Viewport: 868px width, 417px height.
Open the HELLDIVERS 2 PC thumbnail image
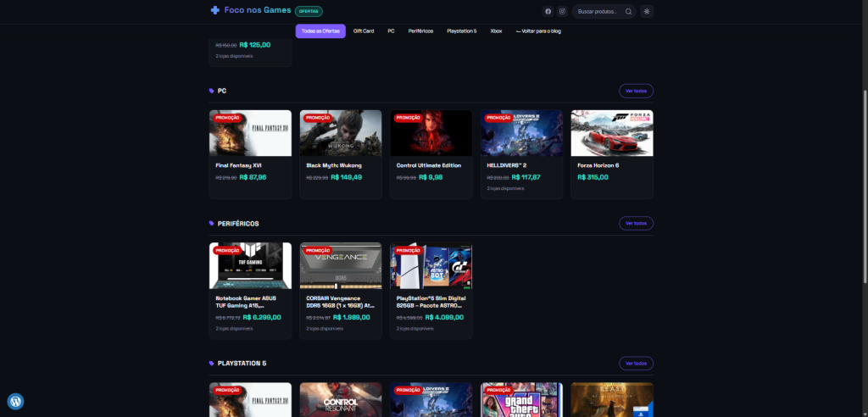tap(521, 133)
